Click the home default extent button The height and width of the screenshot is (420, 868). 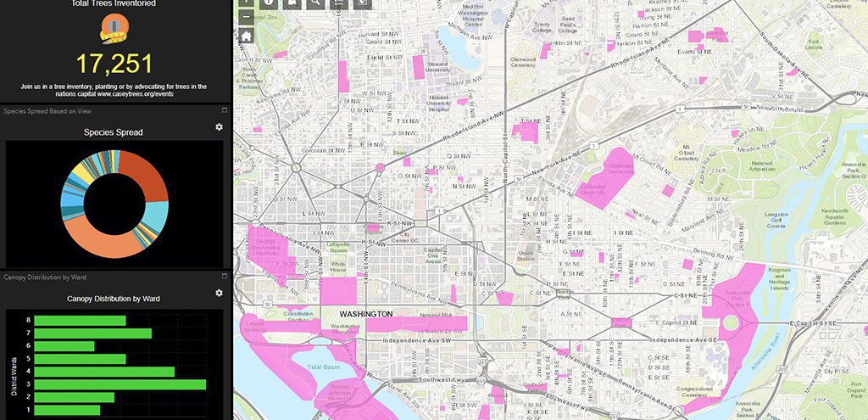(246, 36)
